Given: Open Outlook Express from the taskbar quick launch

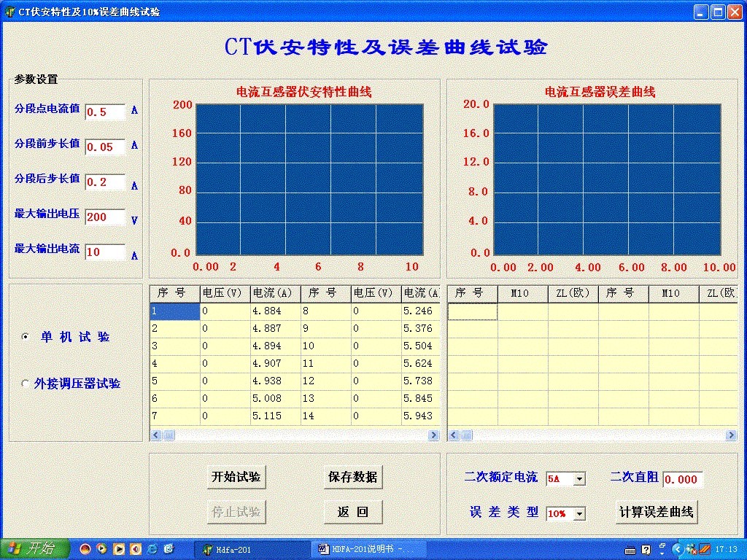Looking at the screenshot, I should 169,549.
